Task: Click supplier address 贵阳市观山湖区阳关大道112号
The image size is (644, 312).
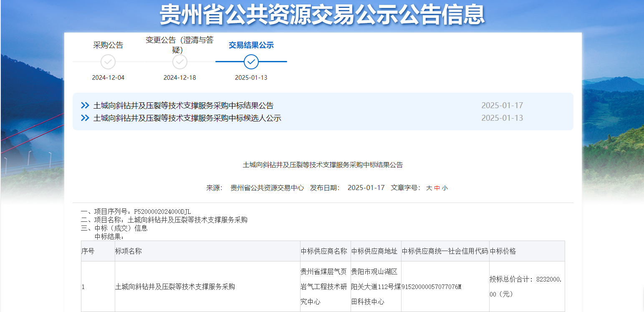Action: point(376,287)
